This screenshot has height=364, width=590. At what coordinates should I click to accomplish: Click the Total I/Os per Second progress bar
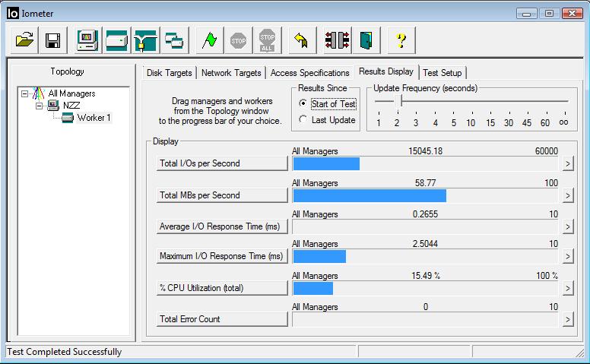click(x=425, y=163)
